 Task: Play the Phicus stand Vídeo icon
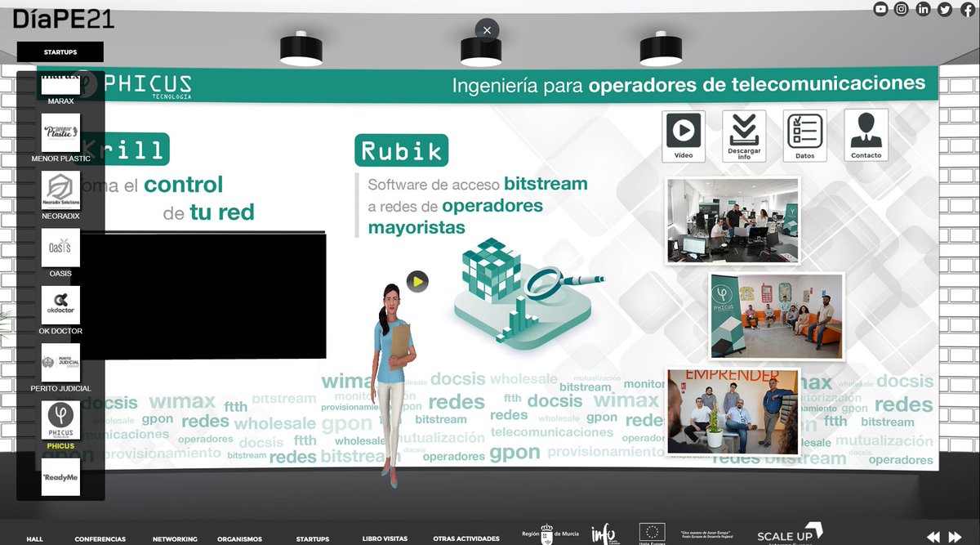[684, 136]
